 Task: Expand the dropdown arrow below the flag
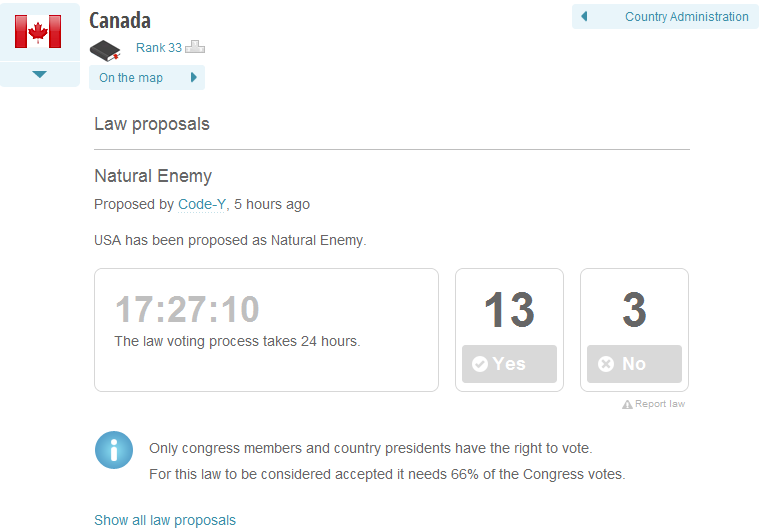click(39, 74)
